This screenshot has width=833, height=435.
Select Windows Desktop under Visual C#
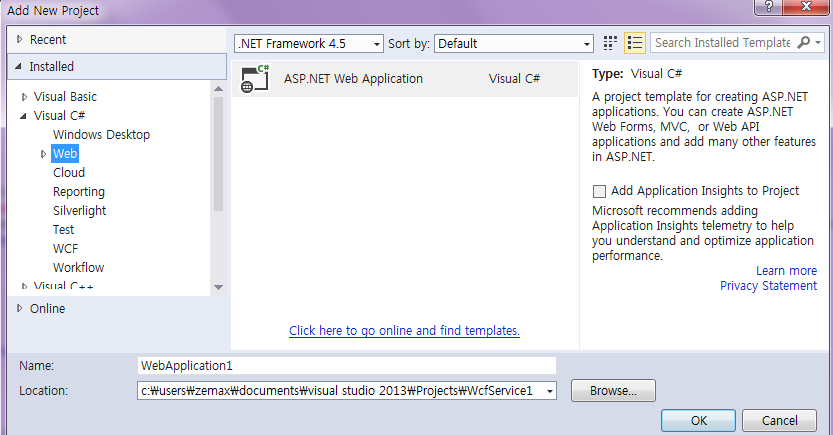[x=101, y=135]
